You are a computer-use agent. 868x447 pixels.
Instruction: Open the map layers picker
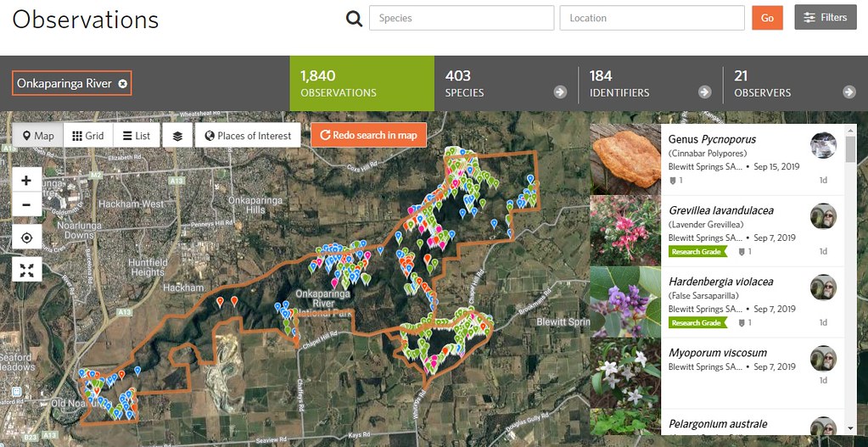pyautogui.click(x=177, y=136)
